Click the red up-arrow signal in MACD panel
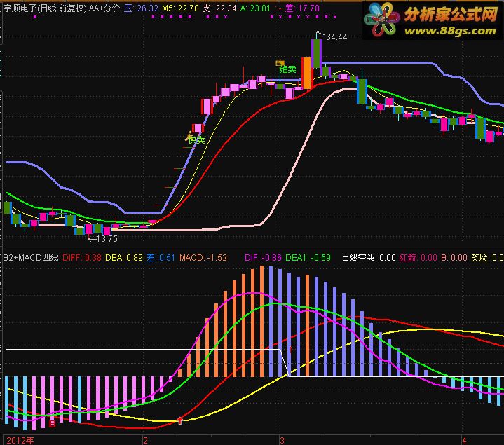The image size is (504, 445). [180, 420]
